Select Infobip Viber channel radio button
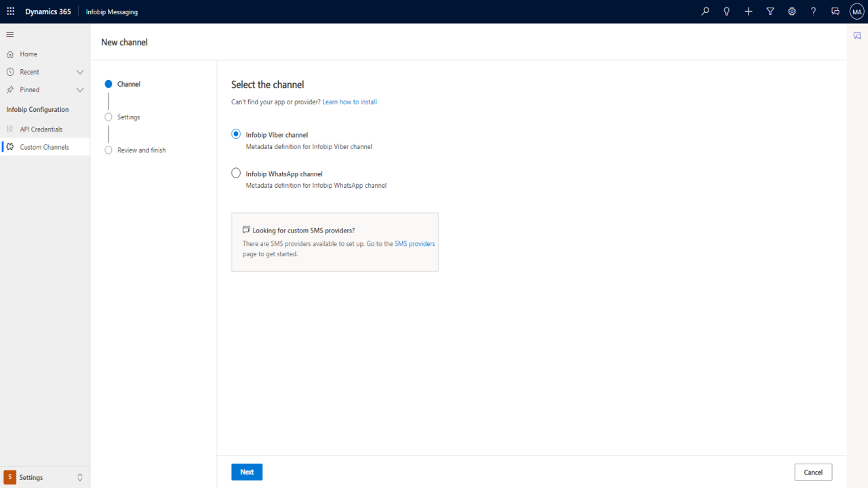The height and width of the screenshot is (488, 868). tap(236, 134)
